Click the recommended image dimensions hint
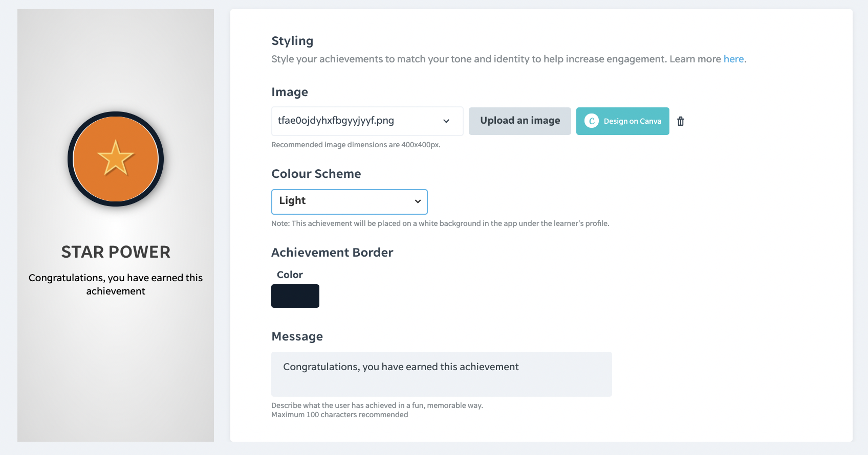 click(356, 145)
